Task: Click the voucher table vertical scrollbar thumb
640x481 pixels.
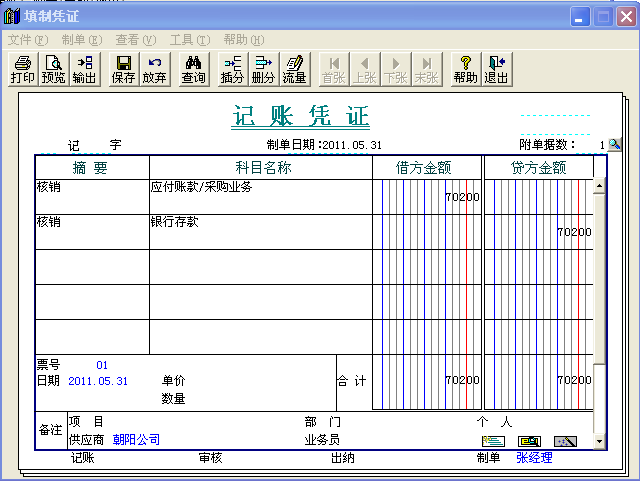Action: coord(599,279)
